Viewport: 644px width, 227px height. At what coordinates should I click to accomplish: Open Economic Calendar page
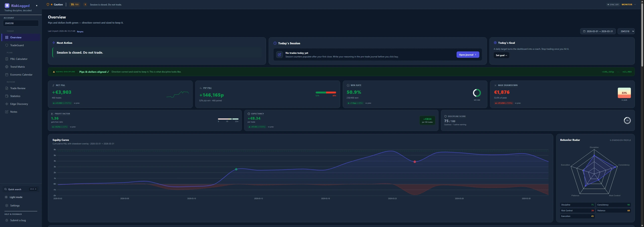(x=21, y=75)
